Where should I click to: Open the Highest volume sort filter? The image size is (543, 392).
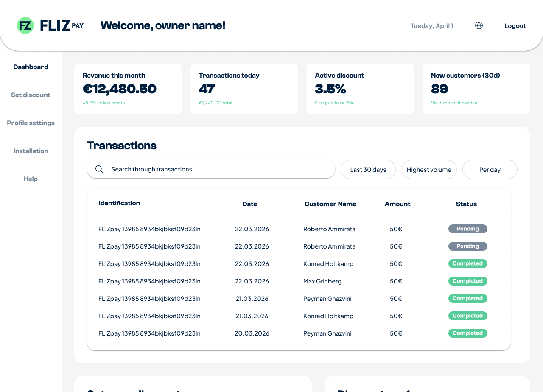click(429, 170)
